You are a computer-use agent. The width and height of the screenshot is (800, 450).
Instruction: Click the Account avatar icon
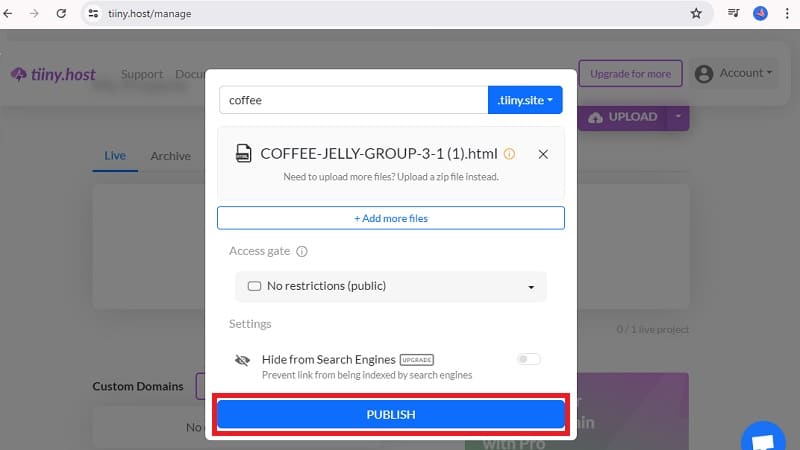point(704,74)
